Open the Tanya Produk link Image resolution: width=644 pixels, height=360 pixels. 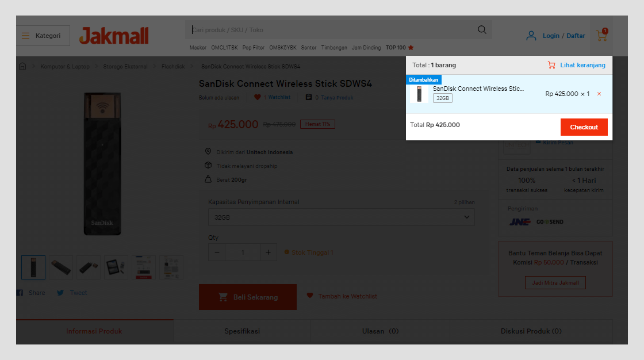[337, 98]
